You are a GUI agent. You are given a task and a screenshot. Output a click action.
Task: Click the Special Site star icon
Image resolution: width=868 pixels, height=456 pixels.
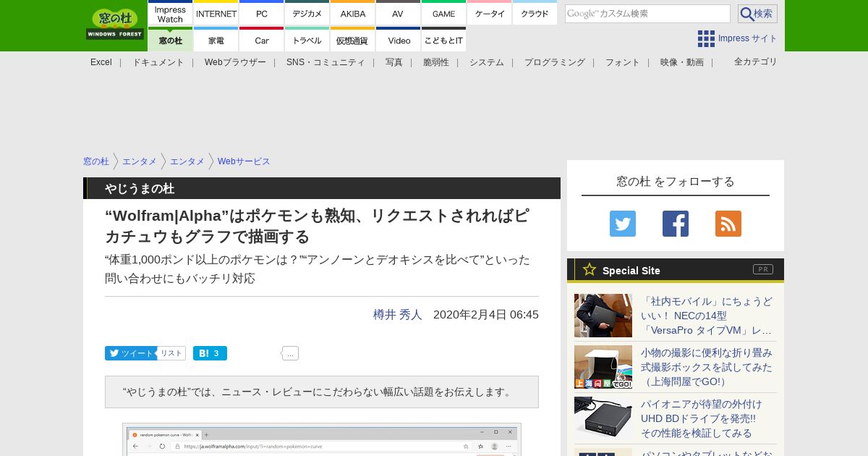coord(590,270)
